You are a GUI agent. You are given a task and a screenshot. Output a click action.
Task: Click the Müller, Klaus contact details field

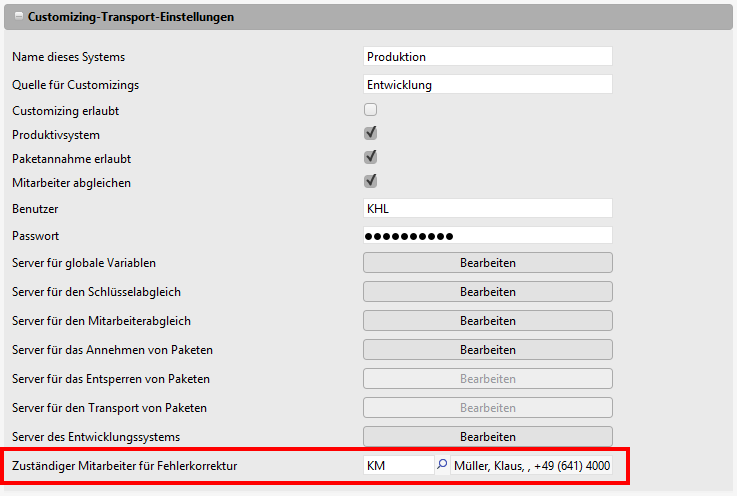pos(531,466)
